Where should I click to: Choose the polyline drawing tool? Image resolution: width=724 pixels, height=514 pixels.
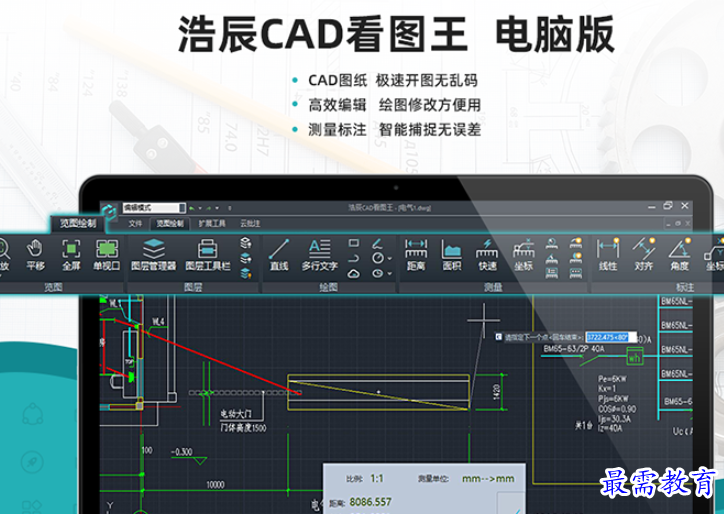tap(354, 258)
